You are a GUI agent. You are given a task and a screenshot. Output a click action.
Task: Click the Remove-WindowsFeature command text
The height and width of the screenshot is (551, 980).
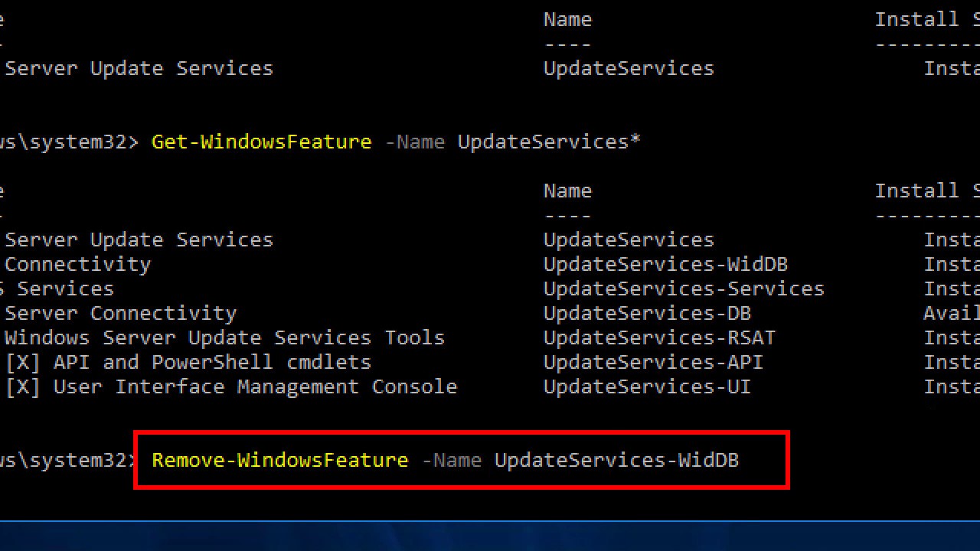click(x=279, y=460)
